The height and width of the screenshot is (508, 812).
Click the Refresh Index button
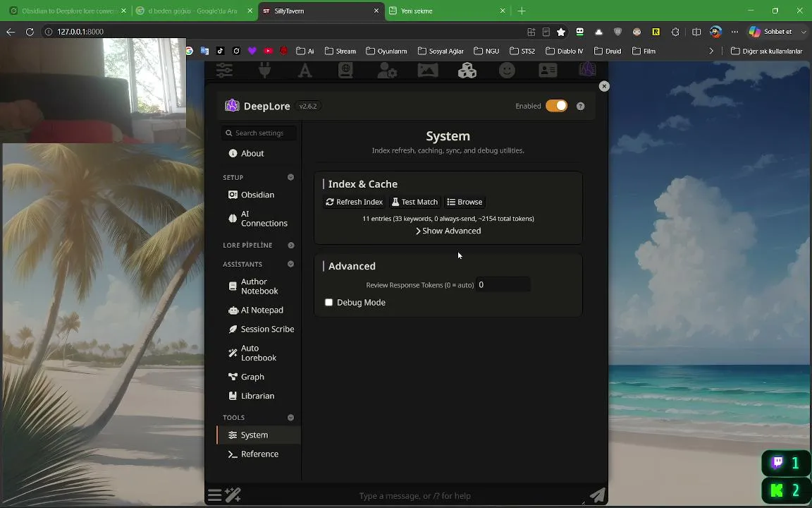355,202
